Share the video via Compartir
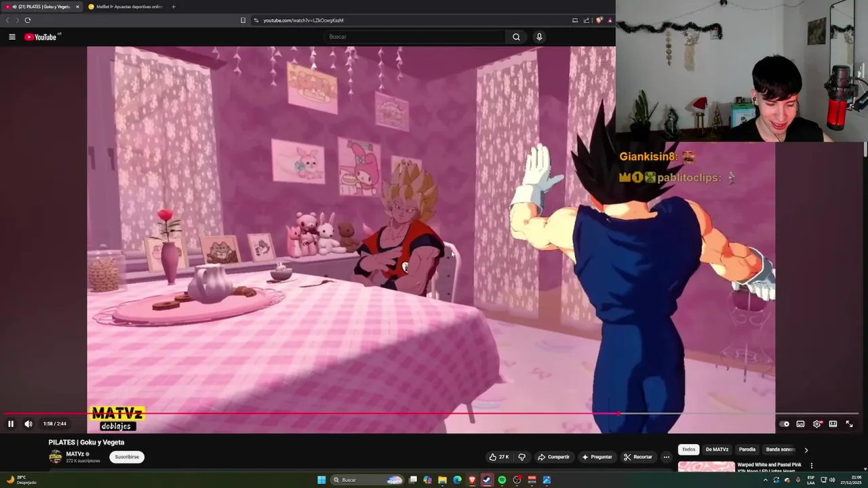 click(554, 457)
